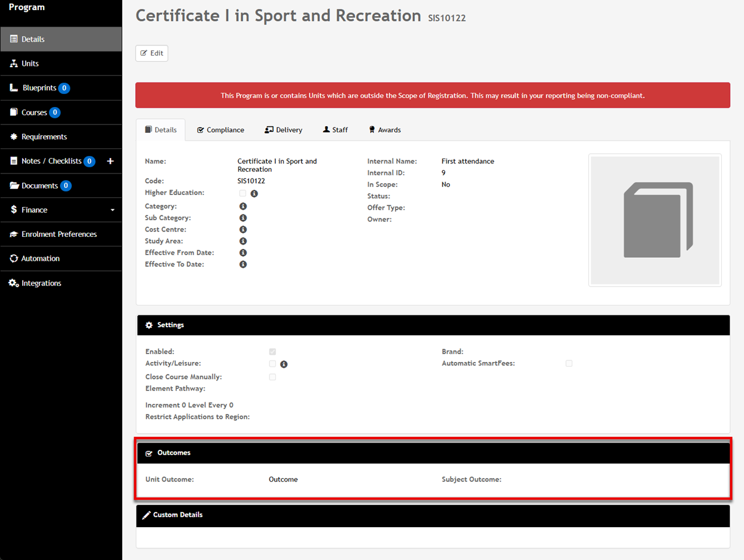This screenshot has height=560, width=744.
Task: Click the Courses count badge
Action: coord(55,112)
